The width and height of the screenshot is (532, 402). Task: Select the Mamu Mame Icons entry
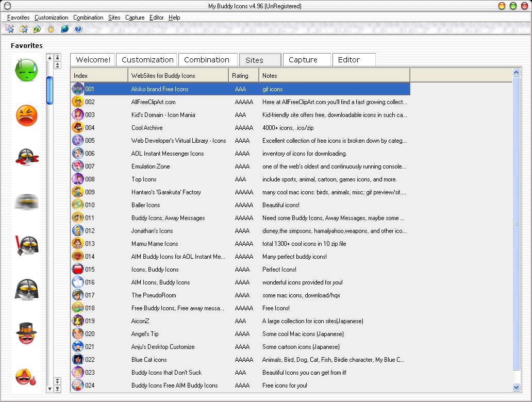tap(241, 244)
